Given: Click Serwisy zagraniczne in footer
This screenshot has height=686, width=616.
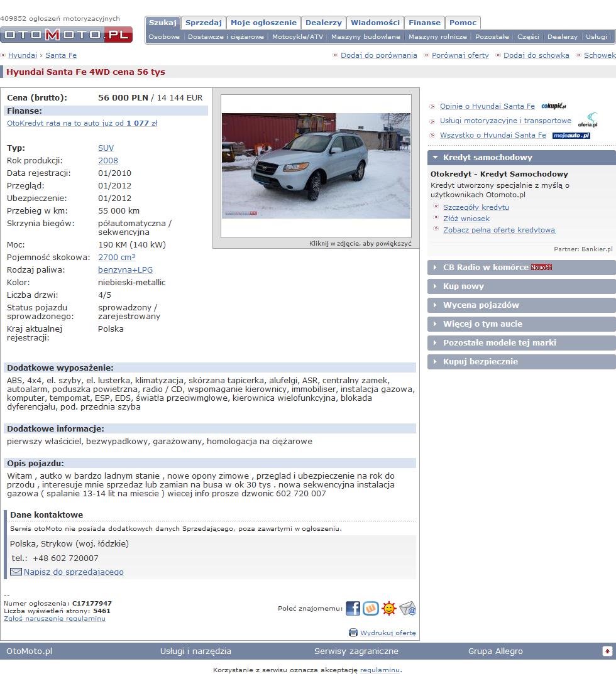Looking at the screenshot, I should click(x=356, y=651).
